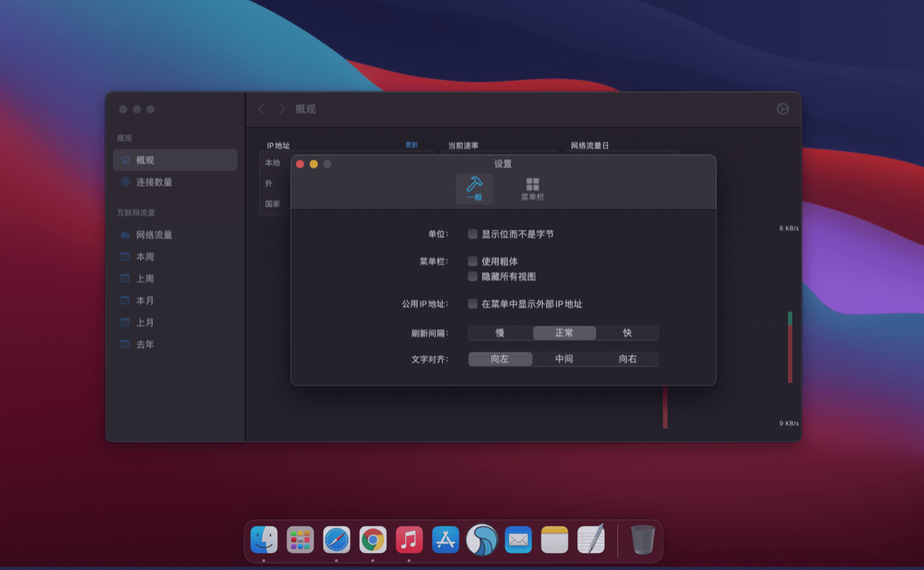Enable 显示位而不是字节 option
The height and width of the screenshot is (570, 924).
tap(472, 233)
